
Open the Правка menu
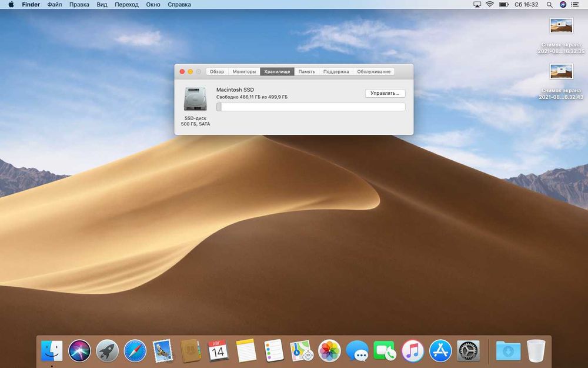79,5
